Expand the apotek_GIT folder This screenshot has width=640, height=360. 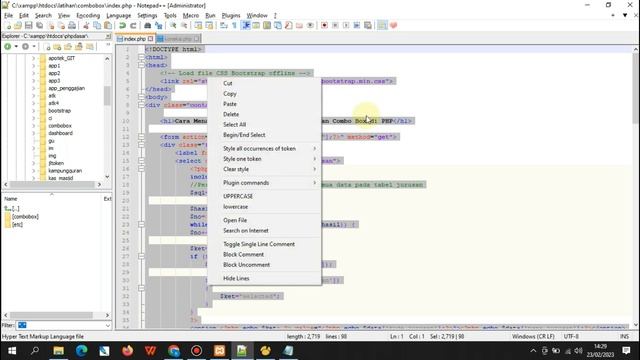coord(33,58)
